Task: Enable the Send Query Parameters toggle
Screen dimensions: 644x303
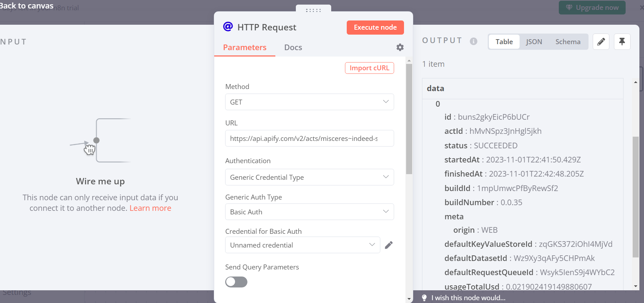Action: tap(236, 282)
